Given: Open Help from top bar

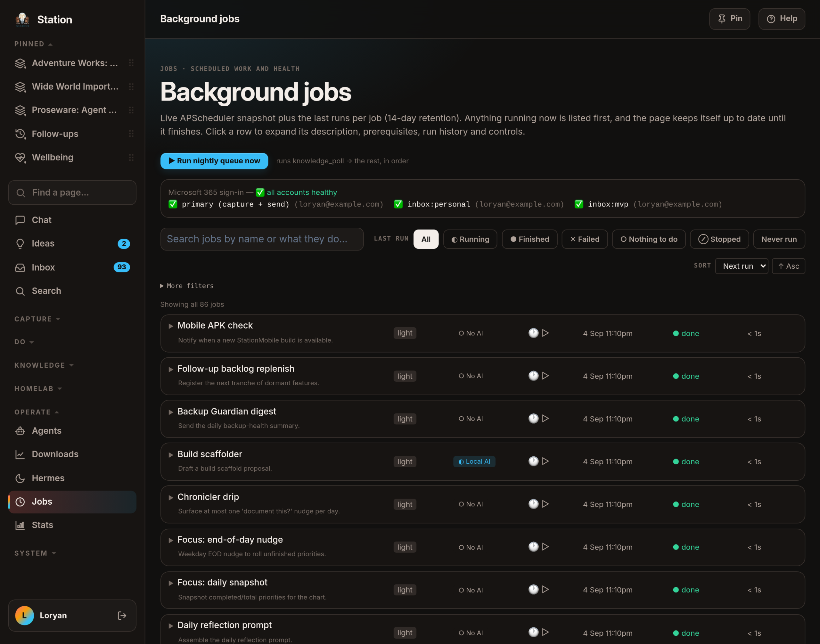Looking at the screenshot, I should click(781, 19).
